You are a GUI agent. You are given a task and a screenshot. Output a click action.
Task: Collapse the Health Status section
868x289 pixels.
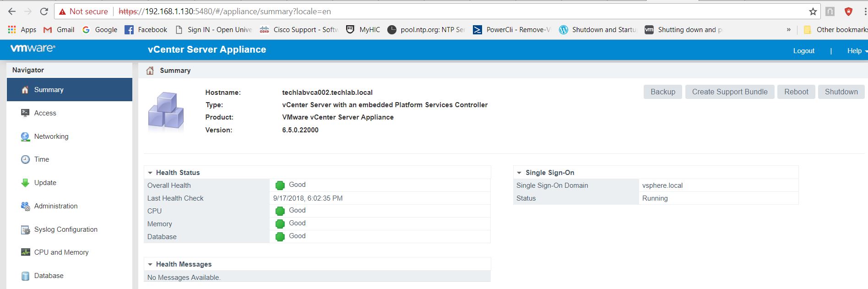click(150, 173)
